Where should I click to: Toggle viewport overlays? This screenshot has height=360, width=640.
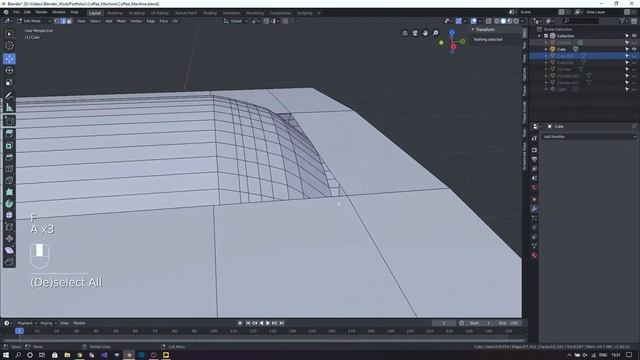[x=473, y=21]
